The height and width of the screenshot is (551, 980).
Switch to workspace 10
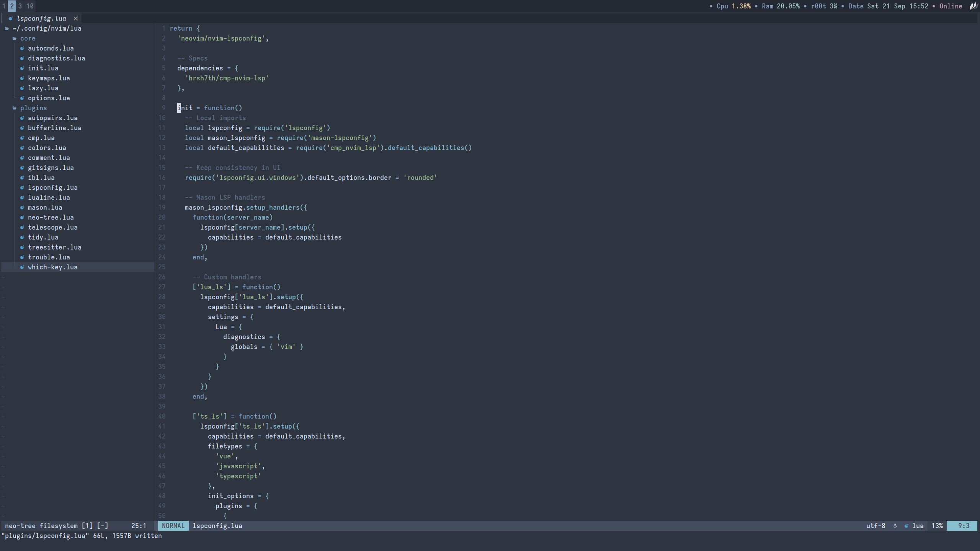coord(30,6)
